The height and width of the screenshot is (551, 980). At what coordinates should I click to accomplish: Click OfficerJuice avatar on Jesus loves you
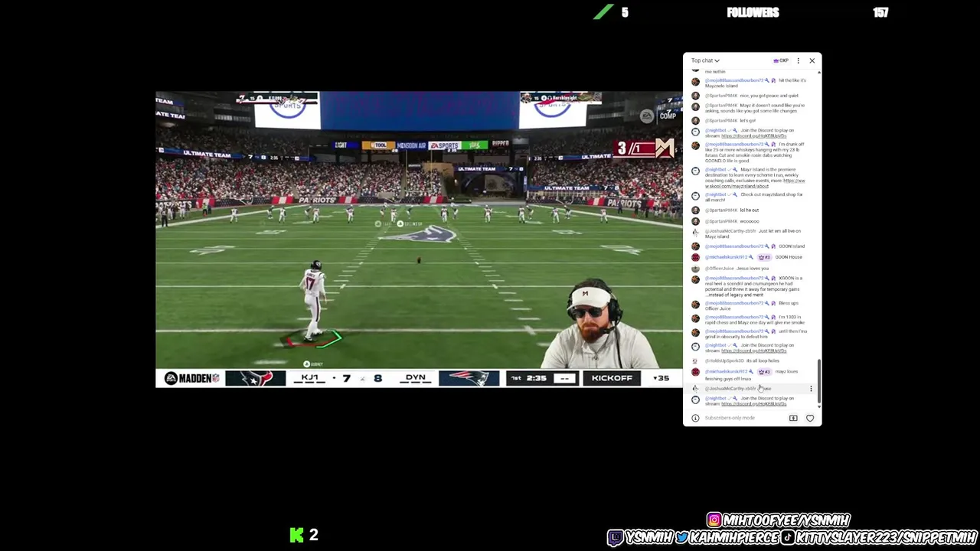point(695,269)
